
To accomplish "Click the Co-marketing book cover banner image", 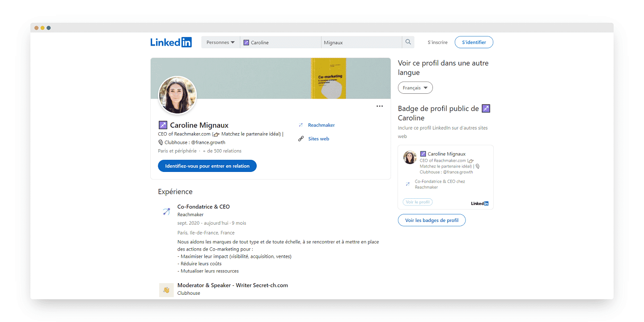I will [x=328, y=78].
